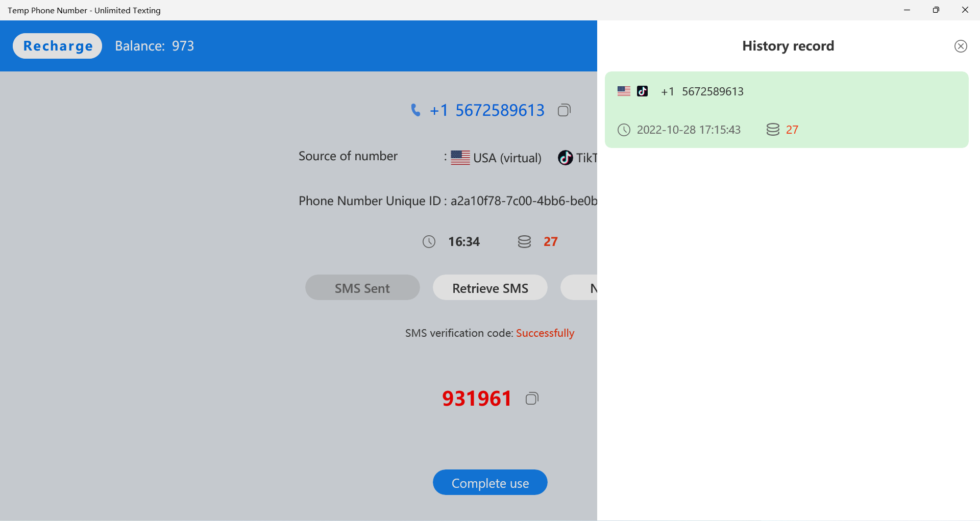
Task: Copy the phone number +1 5672589613
Action: point(564,110)
